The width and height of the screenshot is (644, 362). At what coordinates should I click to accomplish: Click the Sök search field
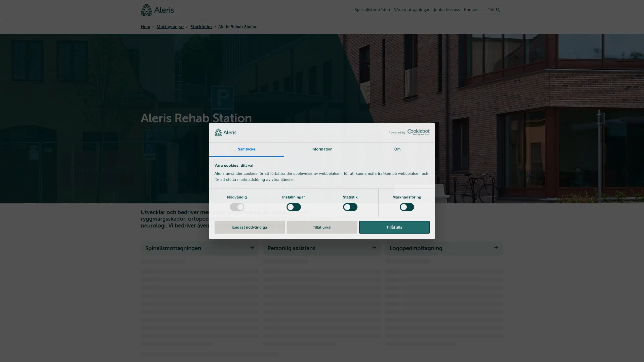tap(493, 10)
